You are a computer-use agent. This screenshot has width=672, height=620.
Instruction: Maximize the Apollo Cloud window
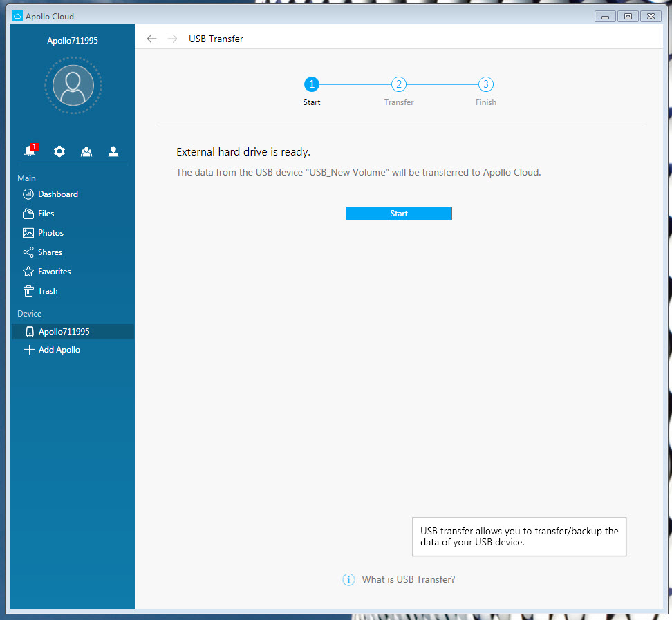point(628,17)
